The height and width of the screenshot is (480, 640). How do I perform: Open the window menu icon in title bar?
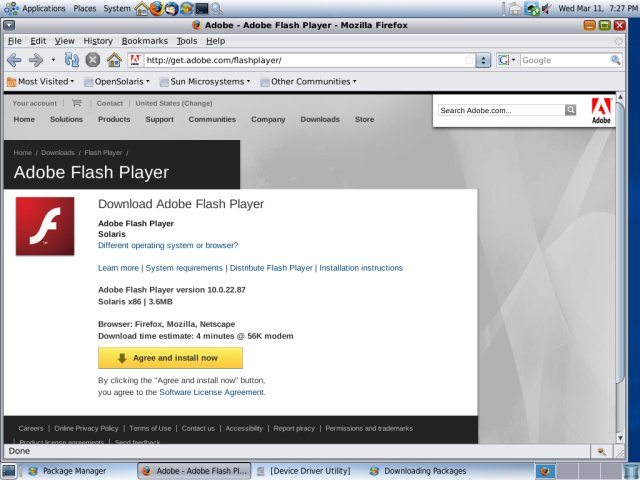(x=9, y=25)
